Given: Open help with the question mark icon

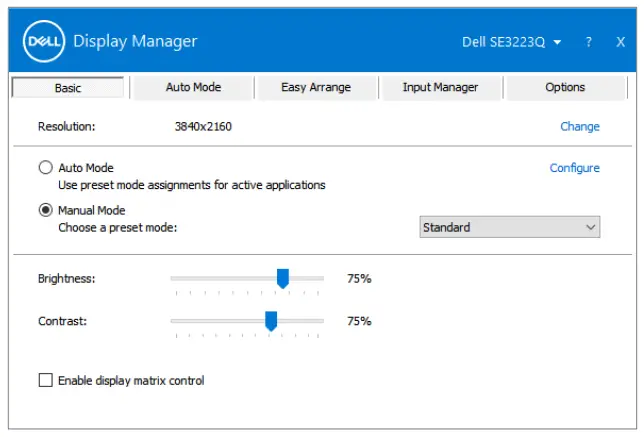Looking at the screenshot, I should [x=589, y=42].
